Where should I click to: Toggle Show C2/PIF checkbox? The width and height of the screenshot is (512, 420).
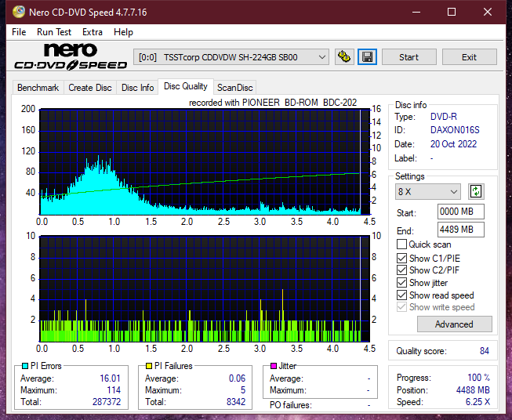pos(401,270)
